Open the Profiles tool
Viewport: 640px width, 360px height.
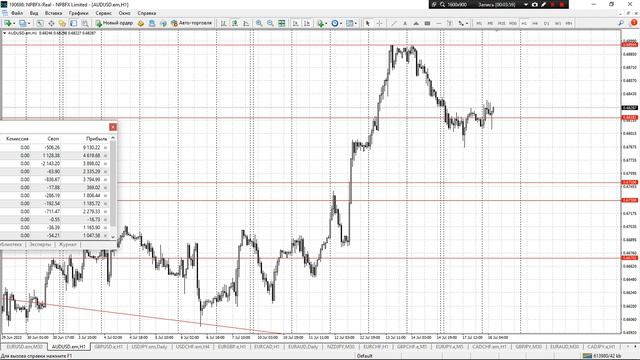(x=22, y=23)
